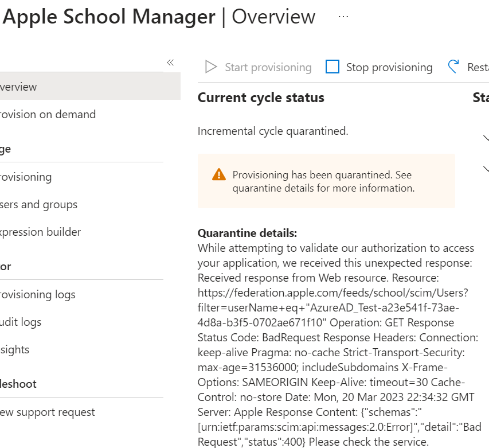Click the federation.apple.com scim URL text
The image size is (489, 448).
332,293
